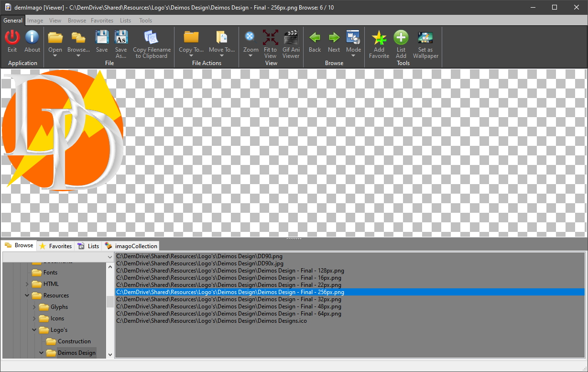
Task: Save the image with the floppy icon
Action: (102, 37)
